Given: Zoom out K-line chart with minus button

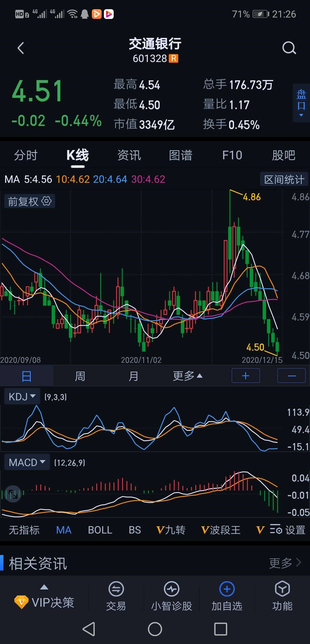Looking at the screenshot, I should click(292, 376).
